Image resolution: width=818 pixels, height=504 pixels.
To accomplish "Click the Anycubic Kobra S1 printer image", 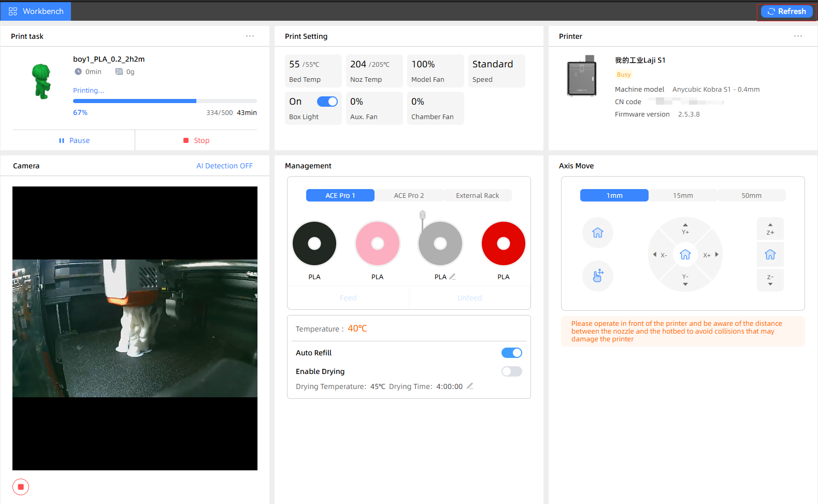I will pos(582,76).
